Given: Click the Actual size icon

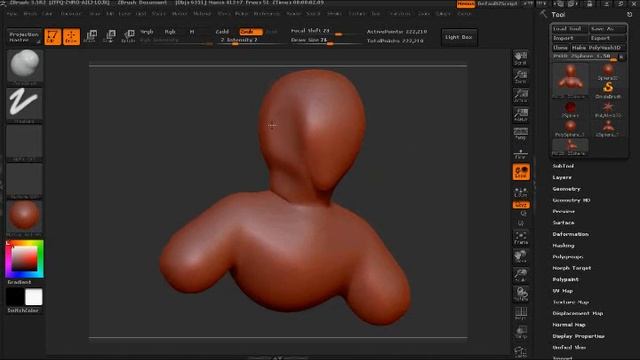Looking at the screenshot, I should click(x=520, y=96).
